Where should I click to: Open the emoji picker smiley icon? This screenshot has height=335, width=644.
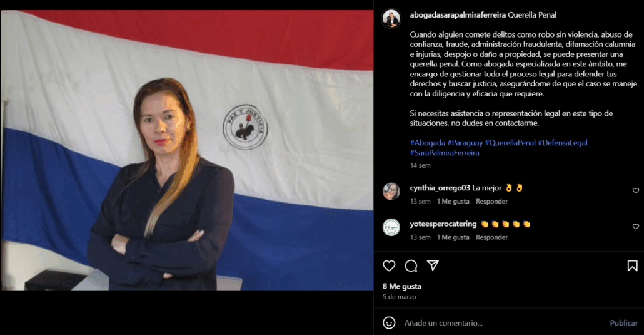point(389,323)
